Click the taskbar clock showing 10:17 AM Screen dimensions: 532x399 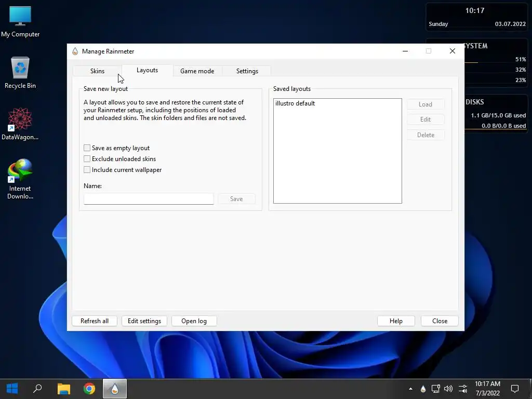(487, 389)
